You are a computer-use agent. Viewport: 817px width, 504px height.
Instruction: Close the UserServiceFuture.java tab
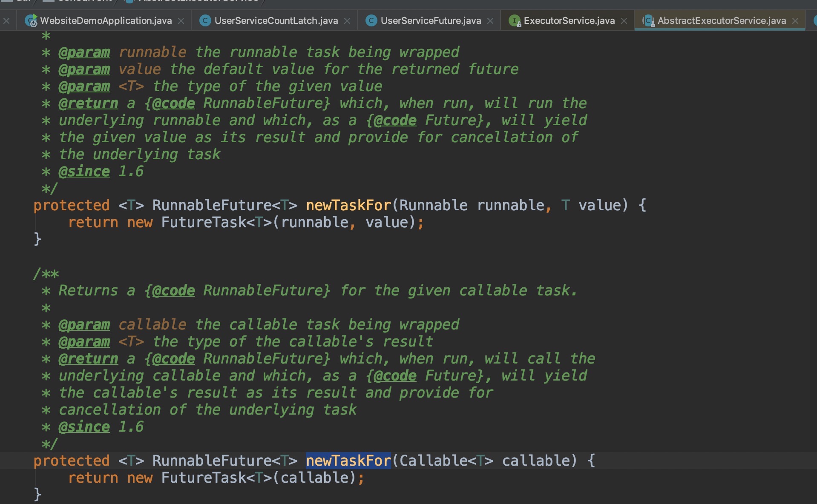490,21
